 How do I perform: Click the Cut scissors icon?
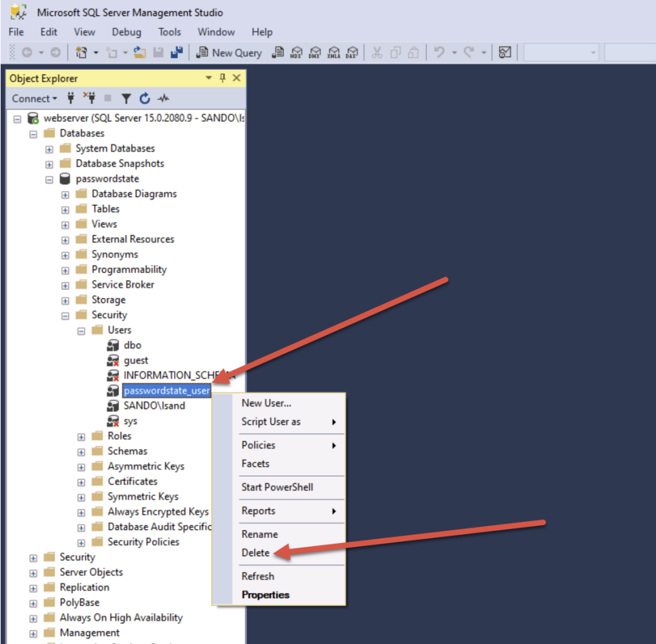point(377,52)
